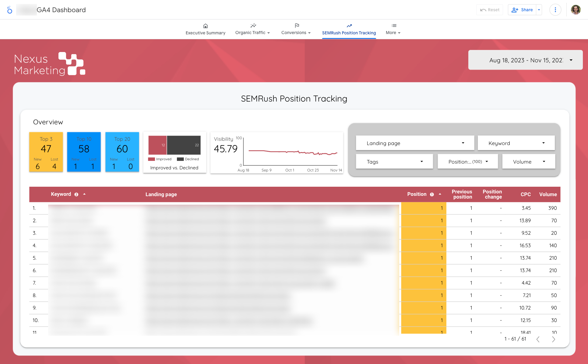Sort by the Keyword column header
This screenshot has width=588, height=364.
61,194
